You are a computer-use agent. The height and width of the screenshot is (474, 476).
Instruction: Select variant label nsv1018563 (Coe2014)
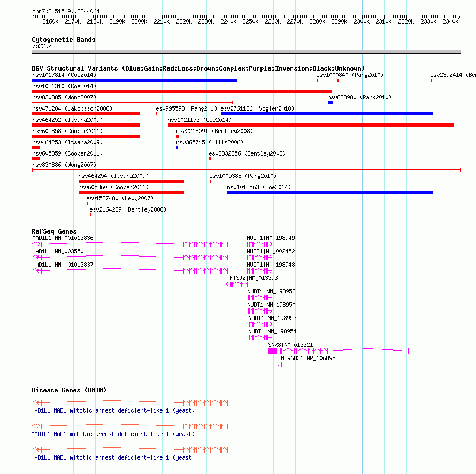[x=259, y=187]
